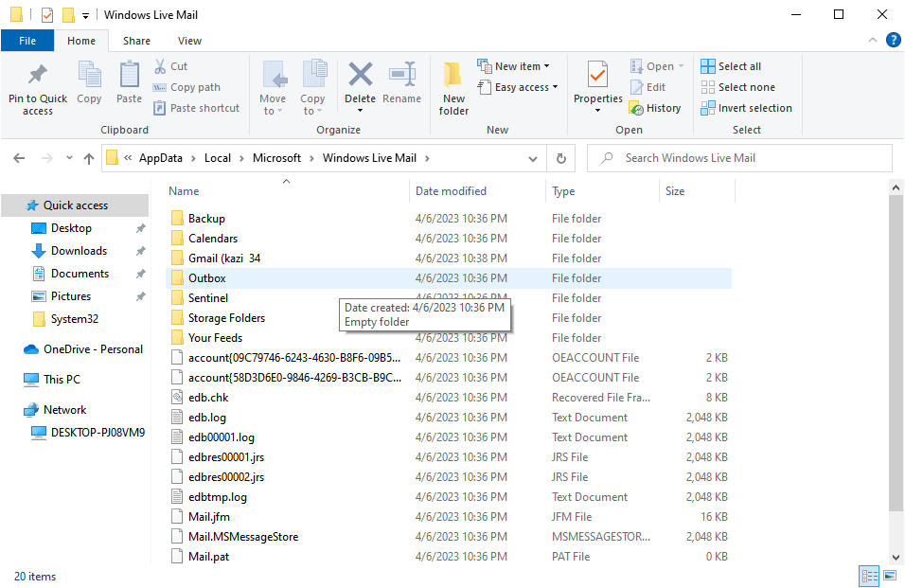The width and height of the screenshot is (905, 588).
Task: Click the Edit icon in Open group
Action: tap(636, 87)
